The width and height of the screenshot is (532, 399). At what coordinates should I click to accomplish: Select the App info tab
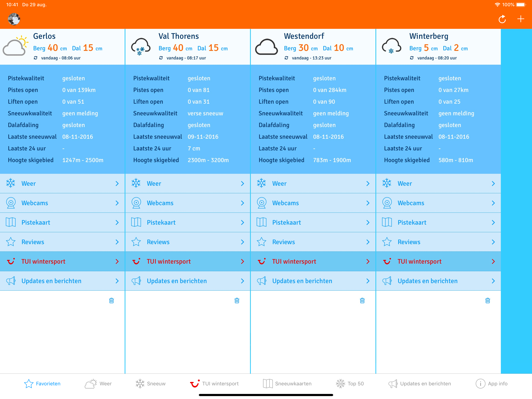491,384
